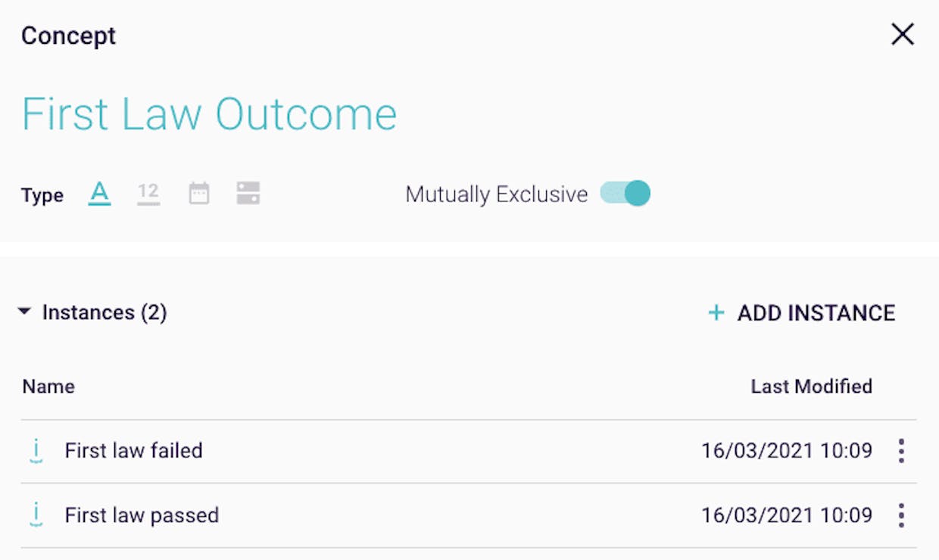The image size is (939, 560).
Task: Sort by the Last Modified column header
Action: [x=812, y=387]
